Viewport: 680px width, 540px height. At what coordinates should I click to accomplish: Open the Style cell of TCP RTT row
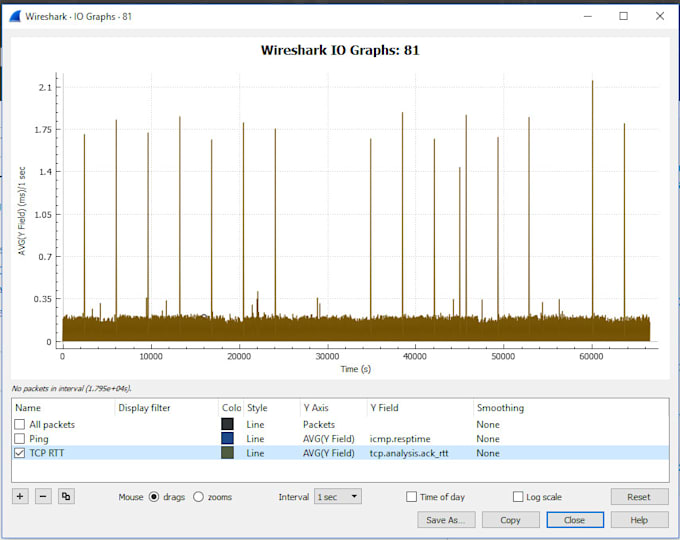[272, 453]
